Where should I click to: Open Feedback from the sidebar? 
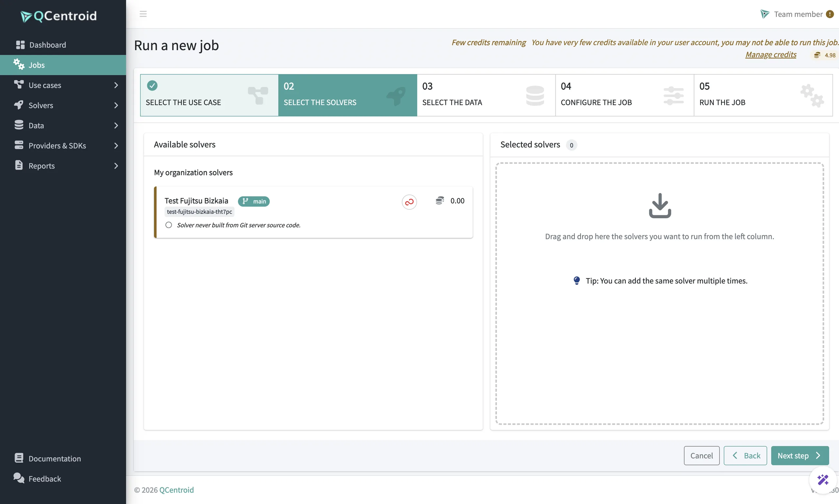click(63, 478)
